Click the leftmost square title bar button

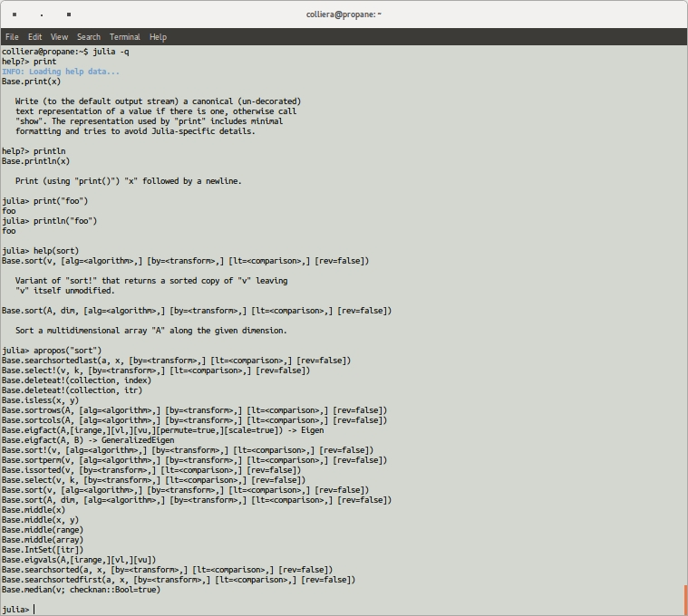tap(15, 14)
